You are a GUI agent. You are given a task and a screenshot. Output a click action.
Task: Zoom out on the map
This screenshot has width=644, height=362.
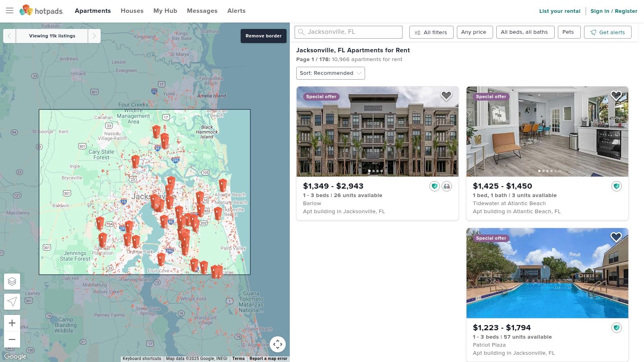coord(12,339)
